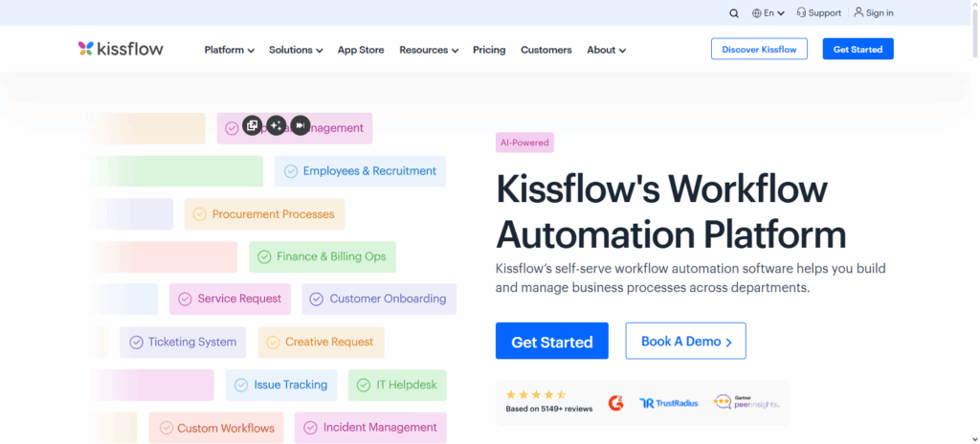Click the G2 review logo
The height and width of the screenshot is (444, 980).
(615, 403)
